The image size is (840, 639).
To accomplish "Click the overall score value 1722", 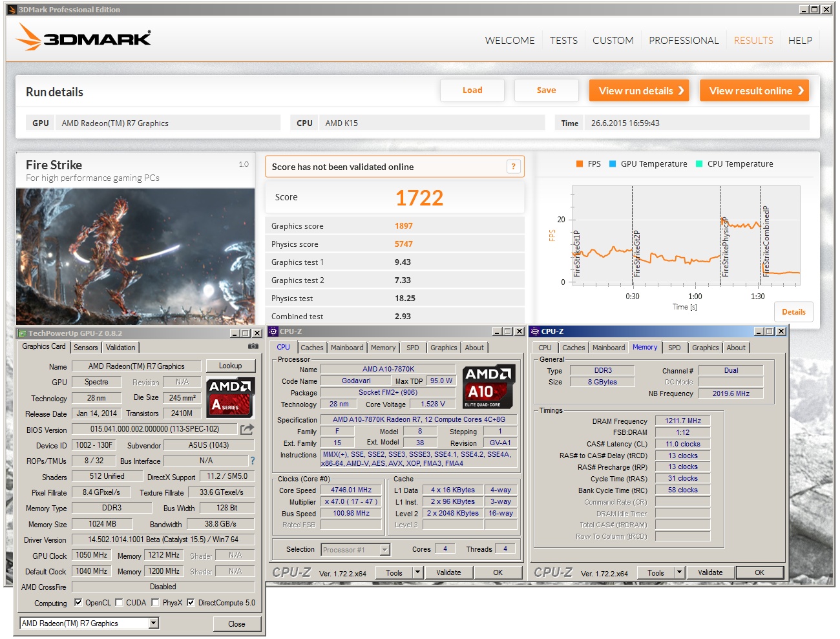I will click(x=419, y=198).
